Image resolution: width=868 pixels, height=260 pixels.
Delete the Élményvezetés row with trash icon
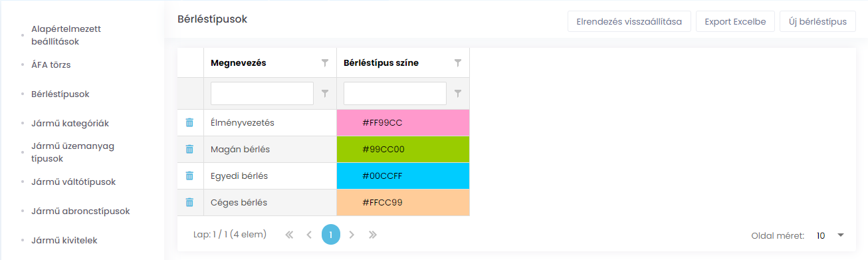tap(189, 123)
